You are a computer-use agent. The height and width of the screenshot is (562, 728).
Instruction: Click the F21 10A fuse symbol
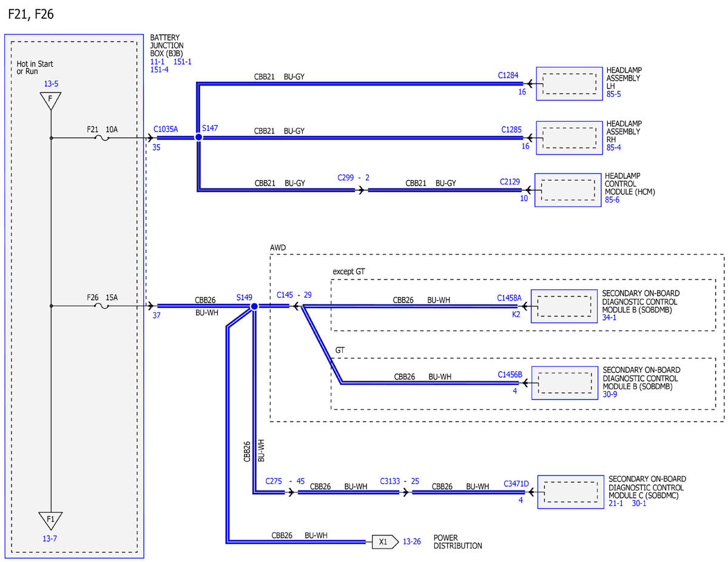tap(103, 138)
